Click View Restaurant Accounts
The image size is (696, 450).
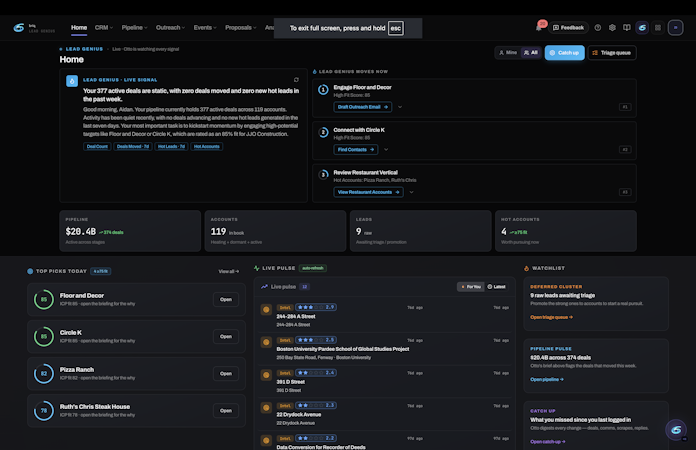pos(368,192)
